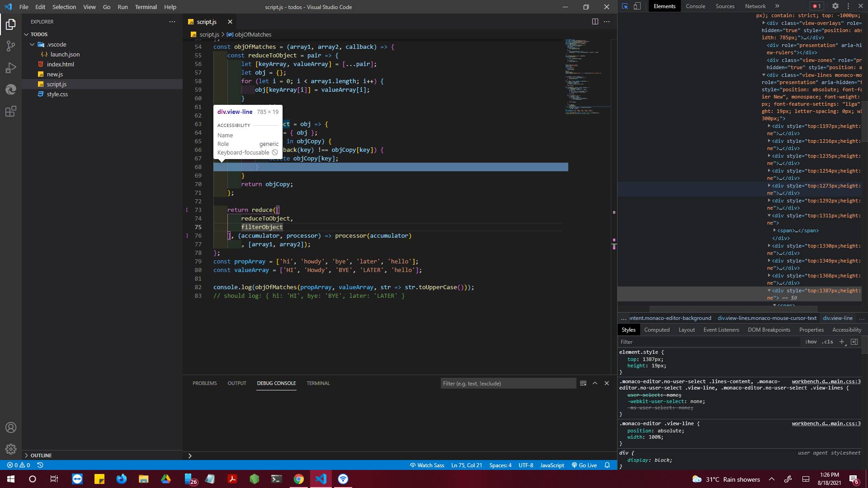This screenshot has height=488, width=868.
Task: Open Extensions view in activity bar
Action: pos(11,111)
